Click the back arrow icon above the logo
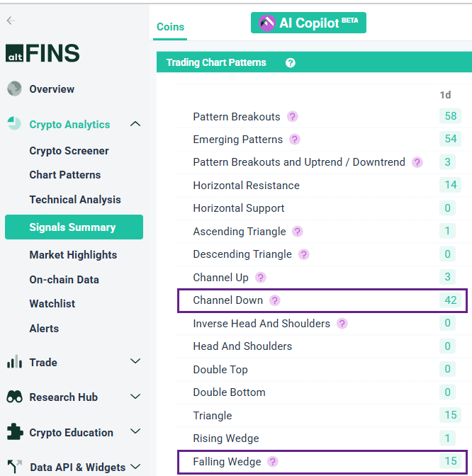Image resolution: width=472 pixels, height=476 pixels. tap(11, 21)
